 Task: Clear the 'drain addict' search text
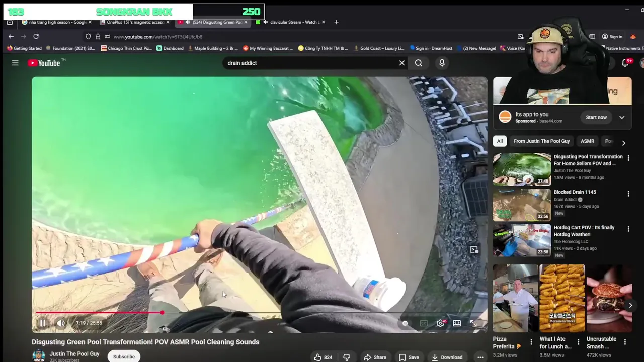(x=402, y=63)
